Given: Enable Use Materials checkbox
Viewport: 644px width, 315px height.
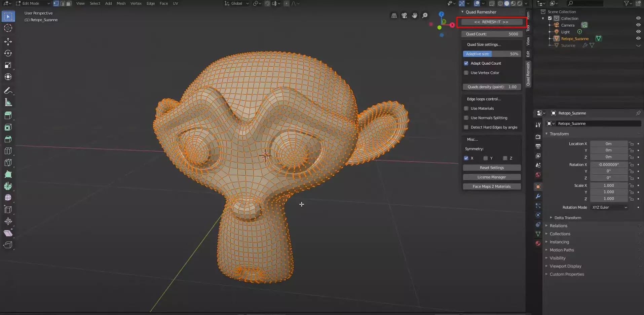Looking at the screenshot, I should [x=466, y=108].
